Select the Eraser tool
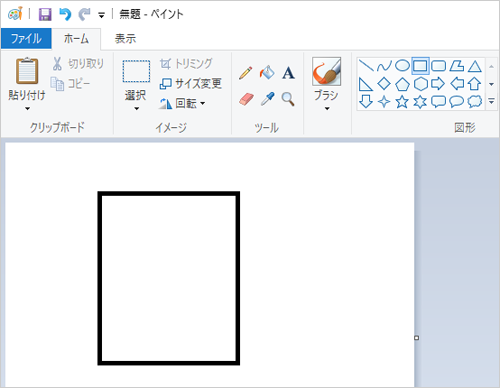This screenshot has height=388, width=500. [246, 99]
